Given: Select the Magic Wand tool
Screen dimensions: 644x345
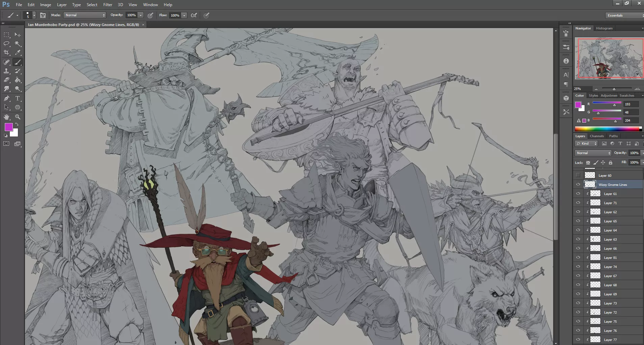Looking at the screenshot, I should [x=18, y=44].
